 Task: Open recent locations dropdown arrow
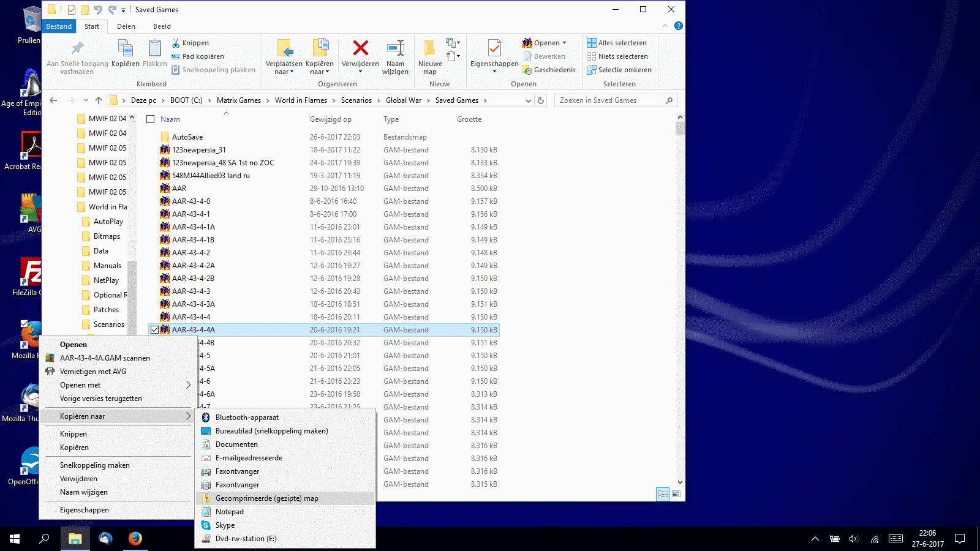[x=86, y=100]
